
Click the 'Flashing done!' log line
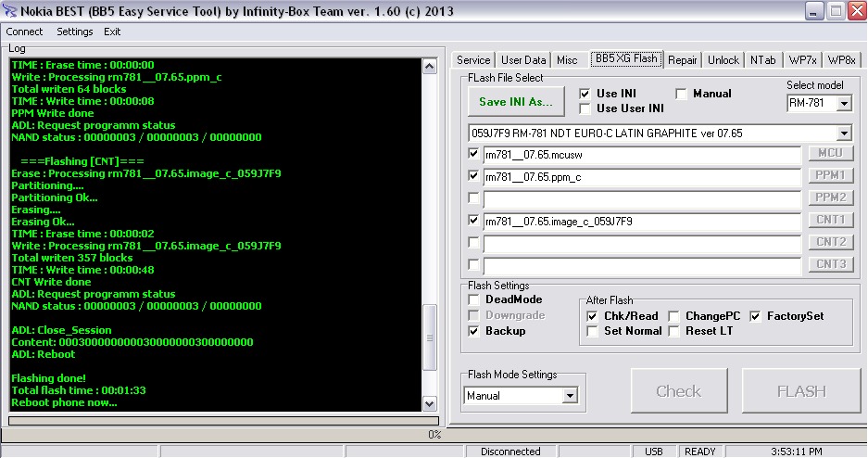coord(49,378)
